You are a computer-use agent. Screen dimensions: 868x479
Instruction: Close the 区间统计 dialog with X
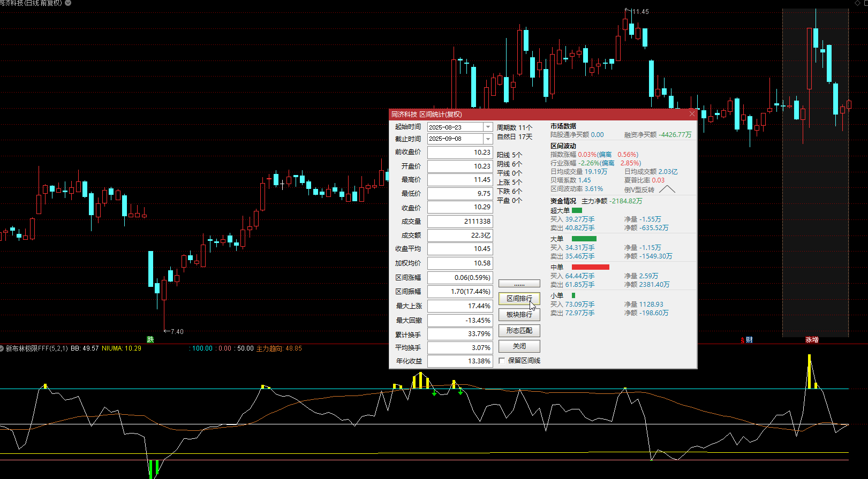point(692,114)
